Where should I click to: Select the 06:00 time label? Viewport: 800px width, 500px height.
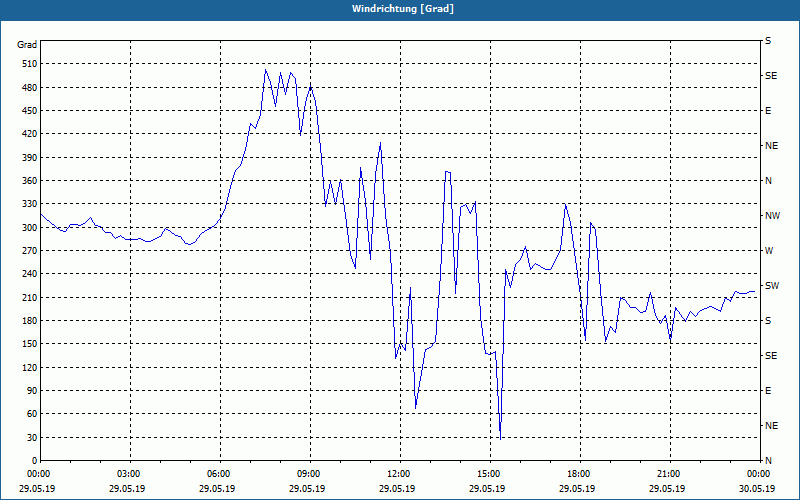point(217,474)
